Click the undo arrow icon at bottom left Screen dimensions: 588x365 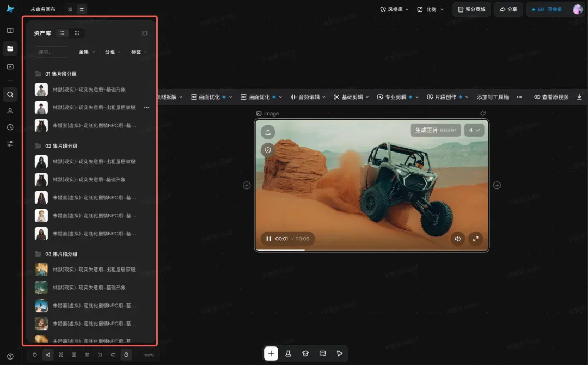[34, 355]
